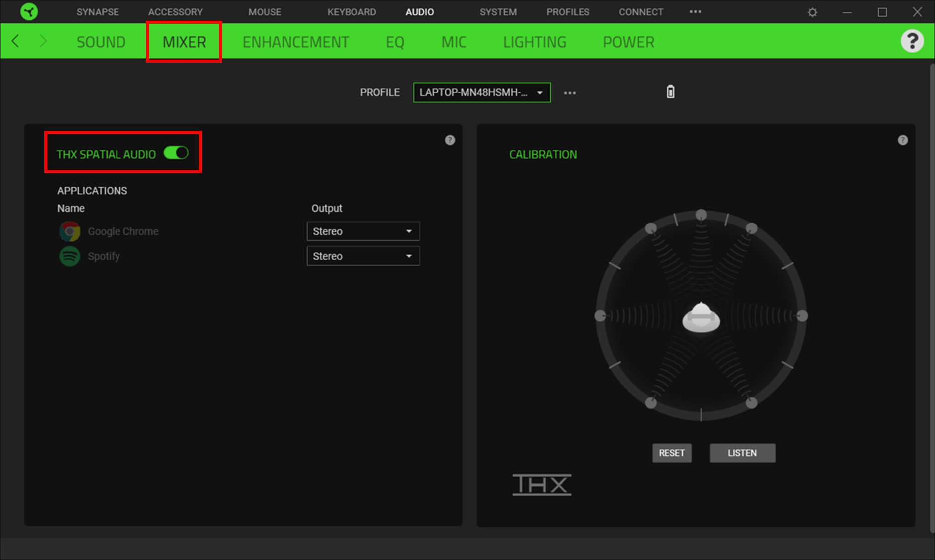The width and height of the screenshot is (935, 560).
Task: Open Stereo output dropdown for Google Chrome
Action: (x=363, y=231)
